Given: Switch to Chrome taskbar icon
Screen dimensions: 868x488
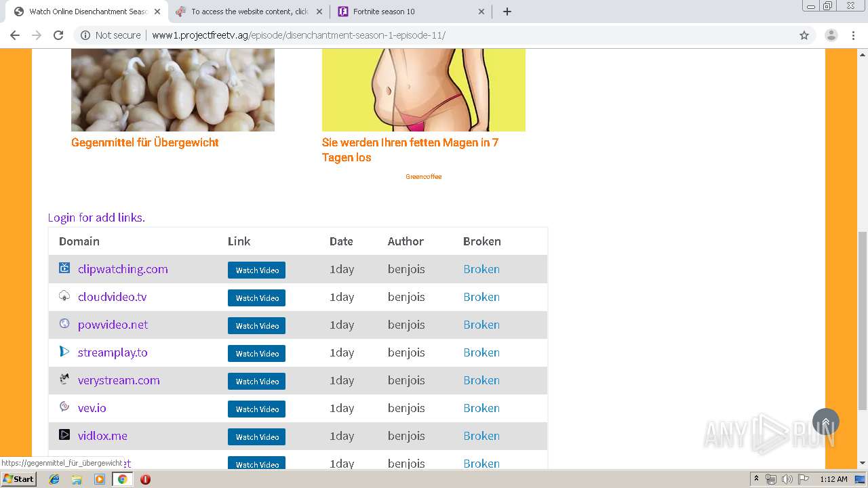Looking at the screenshot, I should pyautogui.click(x=123, y=479).
